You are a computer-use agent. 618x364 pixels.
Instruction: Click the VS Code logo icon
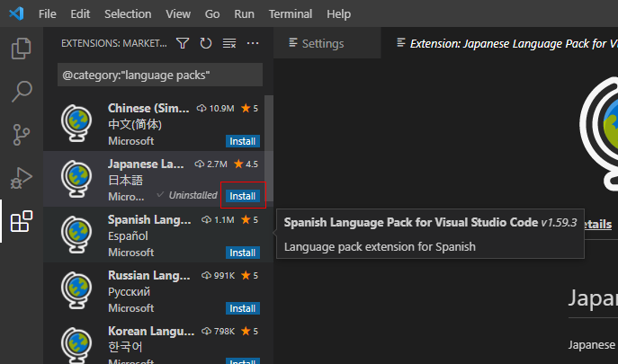[16, 13]
